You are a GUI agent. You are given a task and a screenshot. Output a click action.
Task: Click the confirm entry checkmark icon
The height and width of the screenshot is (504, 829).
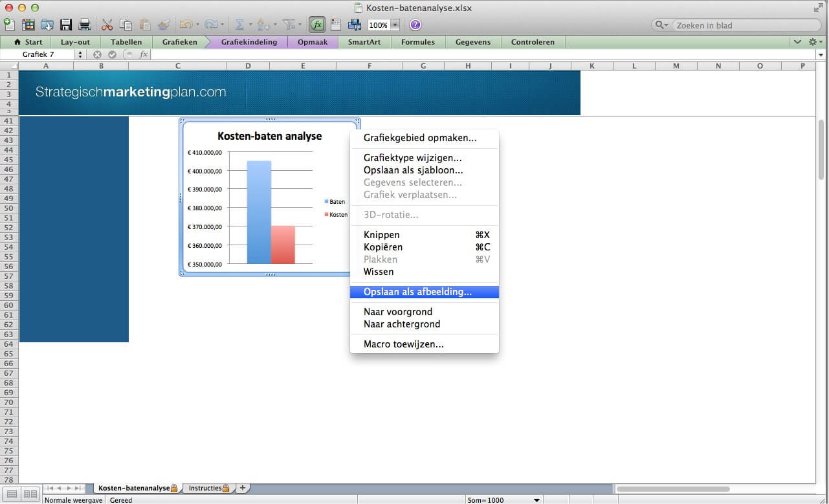point(112,54)
